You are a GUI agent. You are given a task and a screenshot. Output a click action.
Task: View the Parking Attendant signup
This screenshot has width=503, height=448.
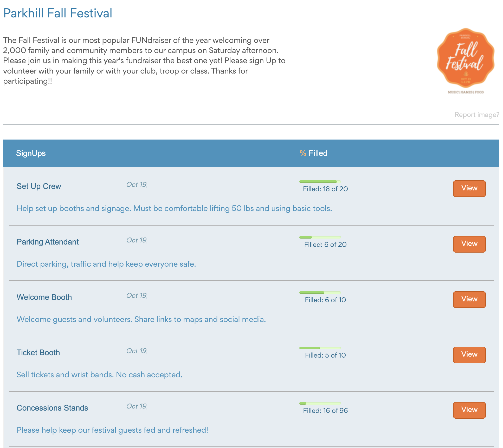pyautogui.click(x=469, y=244)
